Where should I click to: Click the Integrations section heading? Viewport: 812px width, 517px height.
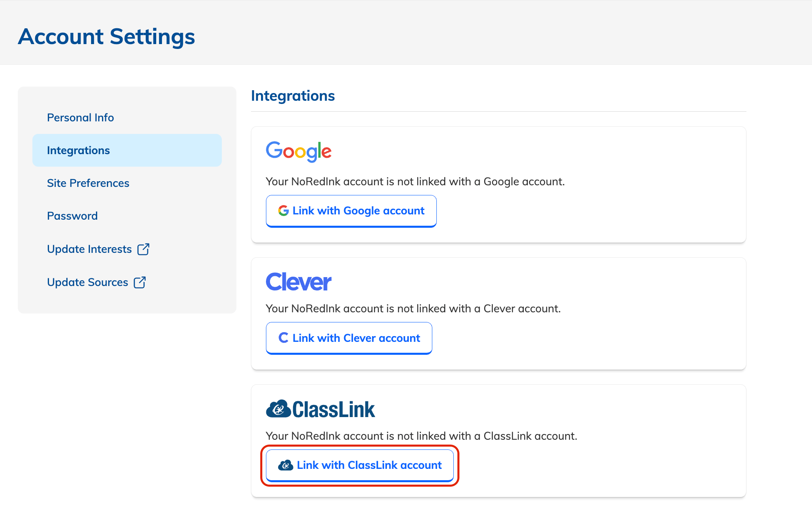[x=293, y=95]
